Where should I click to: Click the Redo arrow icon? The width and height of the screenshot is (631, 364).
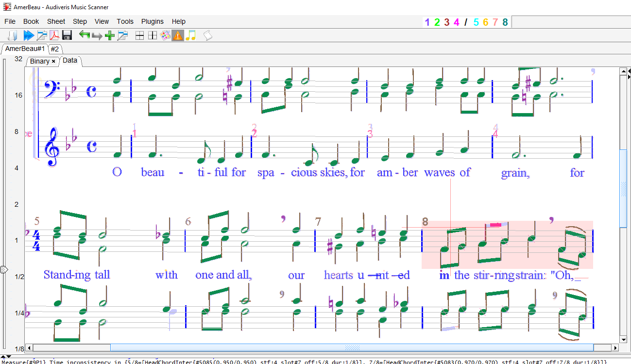tap(96, 35)
